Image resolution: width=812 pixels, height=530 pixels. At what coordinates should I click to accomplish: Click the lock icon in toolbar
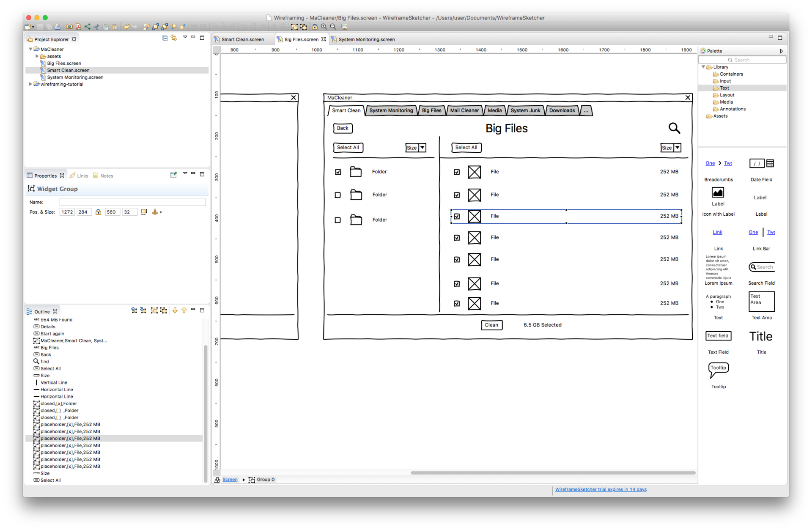tap(315, 27)
